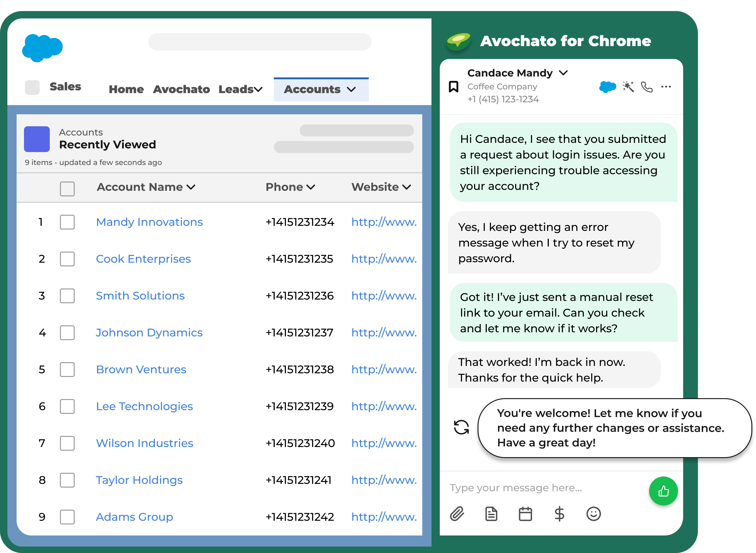This screenshot has width=756, height=553.
Task: Open Phone column dropdown chevron
Action: coord(311,187)
